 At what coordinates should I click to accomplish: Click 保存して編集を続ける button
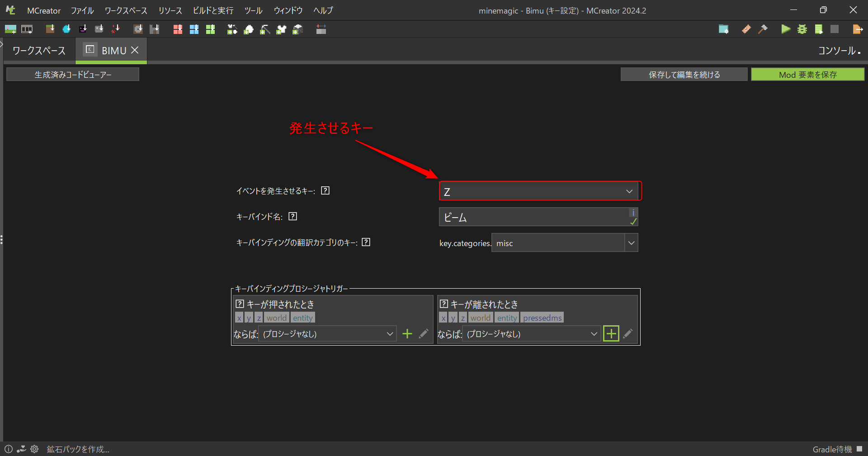point(684,75)
